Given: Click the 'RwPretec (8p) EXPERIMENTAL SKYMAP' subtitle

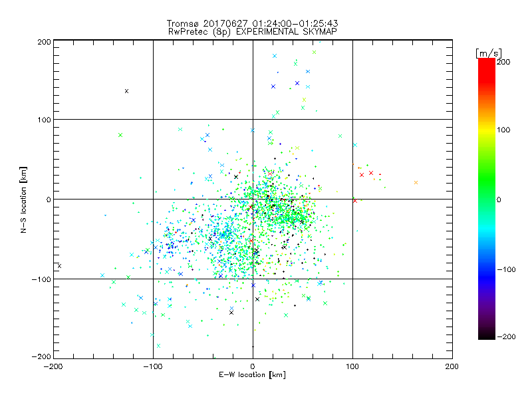Looking at the screenshot, I should 253,32.
